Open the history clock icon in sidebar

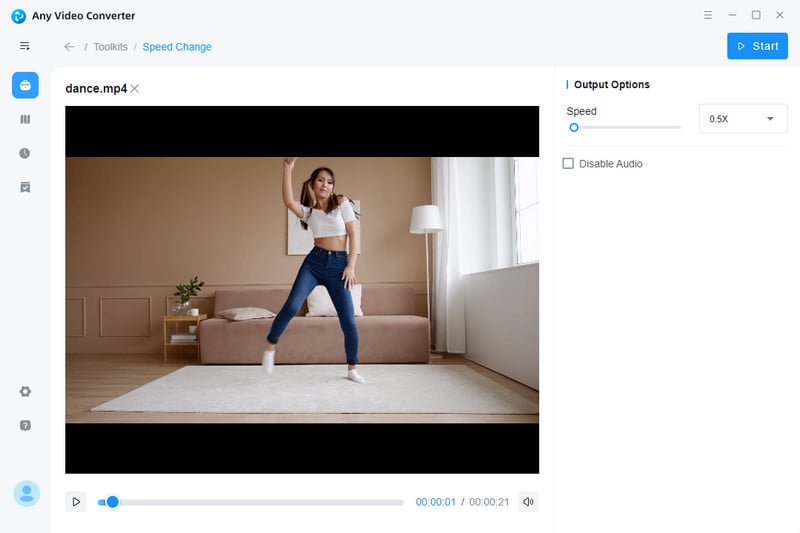pos(25,153)
